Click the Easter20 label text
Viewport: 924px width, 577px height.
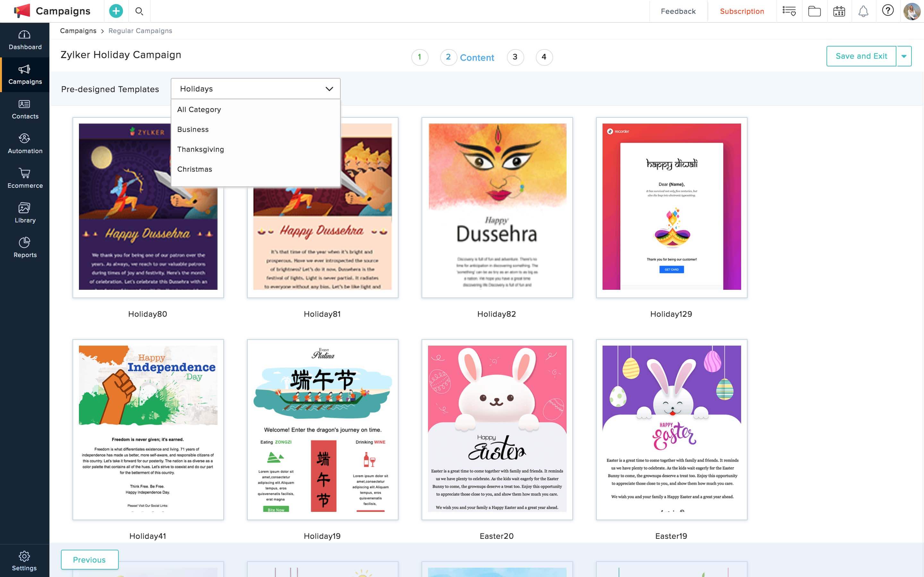point(497,536)
